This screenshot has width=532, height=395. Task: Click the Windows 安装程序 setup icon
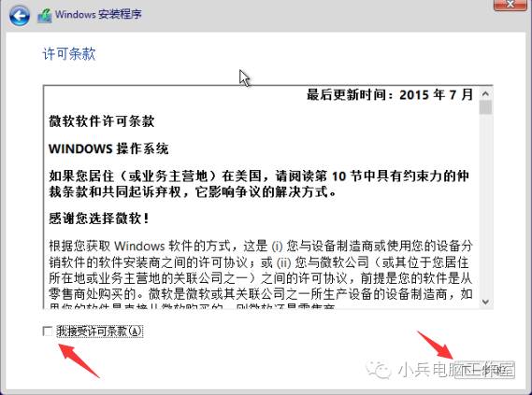point(45,16)
